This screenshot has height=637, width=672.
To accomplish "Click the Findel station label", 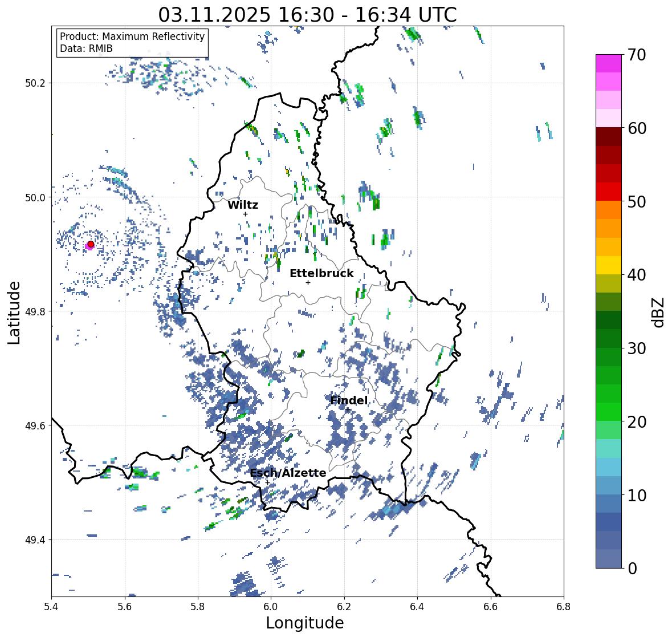I will click(x=349, y=400).
